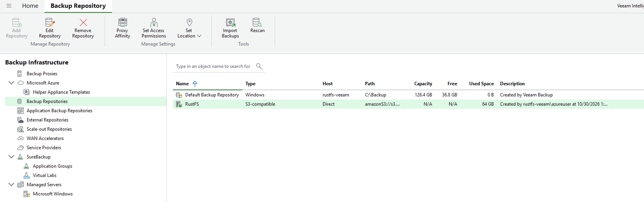This screenshot has width=644, height=202.
Task: Sort by the Used Space column
Action: click(x=481, y=84)
